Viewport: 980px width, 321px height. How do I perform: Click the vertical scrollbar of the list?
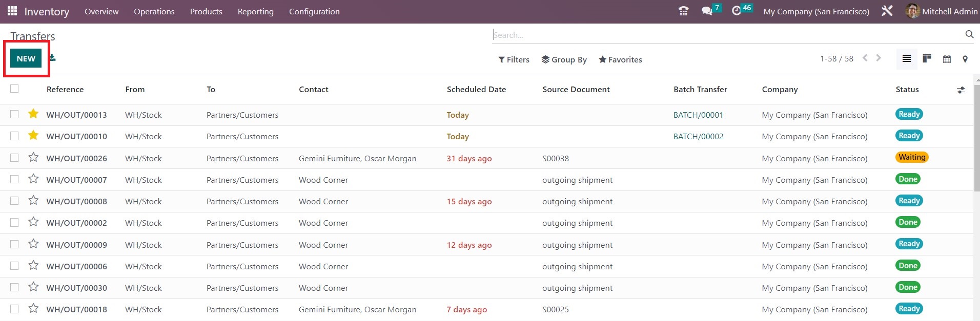[x=977, y=138]
